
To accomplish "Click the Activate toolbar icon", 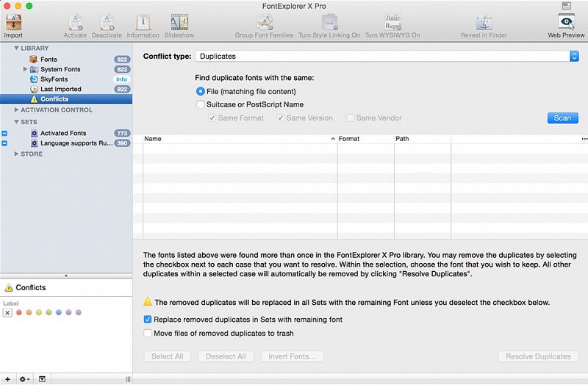I will coord(75,24).
